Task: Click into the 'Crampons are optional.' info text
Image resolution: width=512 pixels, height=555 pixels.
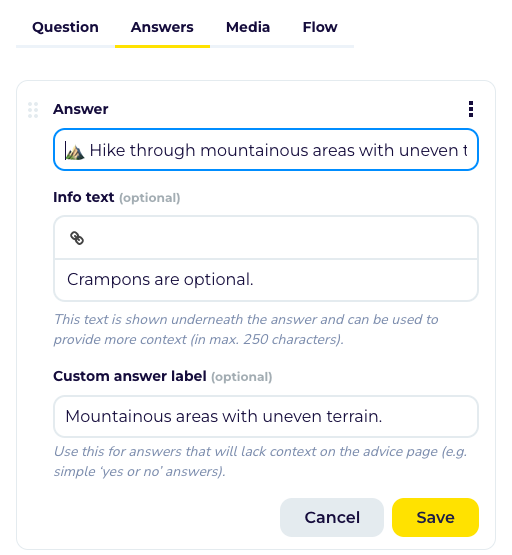Action: pyautogui.click(x=266, y=280)
